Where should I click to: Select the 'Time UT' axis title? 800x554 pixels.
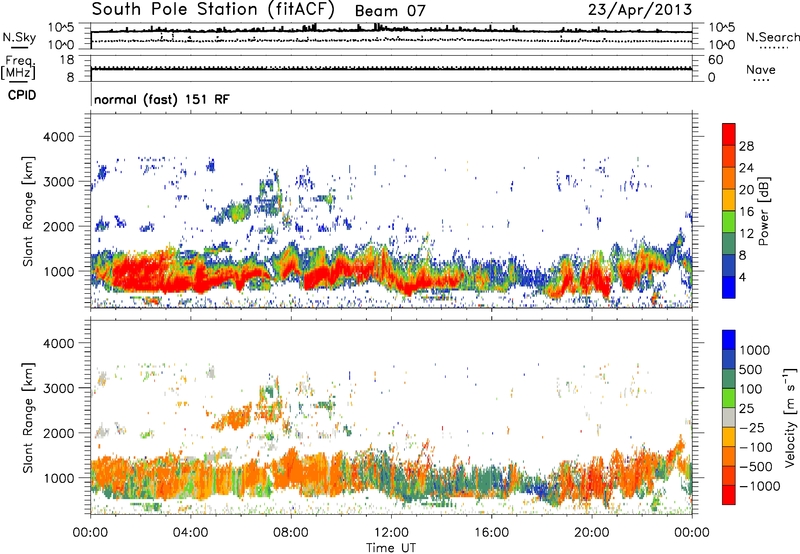click(391, 548)
